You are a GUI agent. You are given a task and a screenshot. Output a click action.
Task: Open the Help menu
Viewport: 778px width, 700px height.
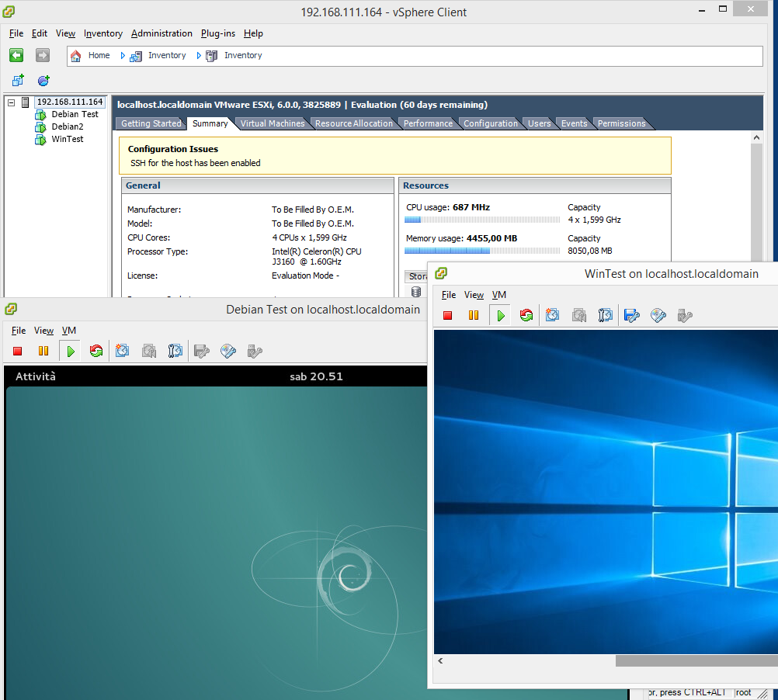(254, 33)
